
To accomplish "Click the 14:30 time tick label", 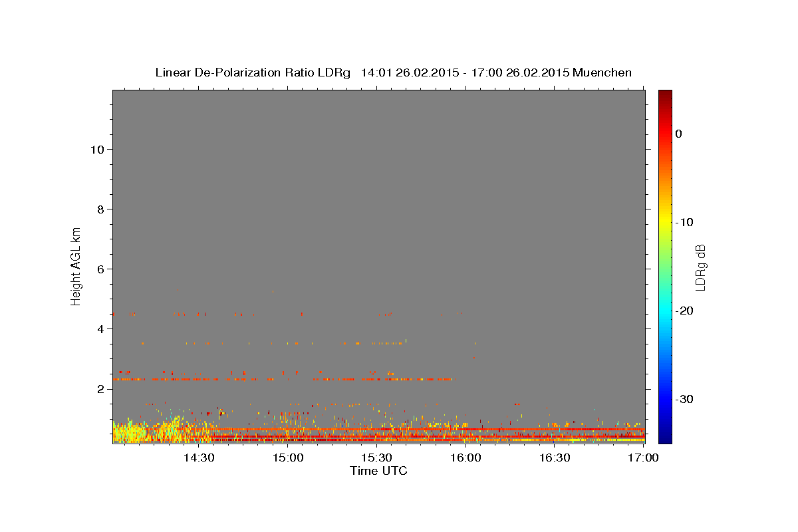I will (x=198, y=458).
